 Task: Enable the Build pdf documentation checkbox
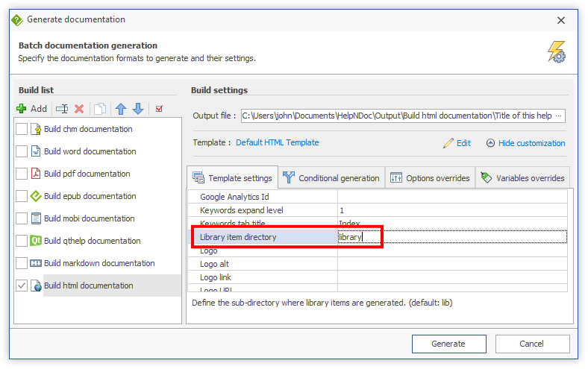click(22, 174)
